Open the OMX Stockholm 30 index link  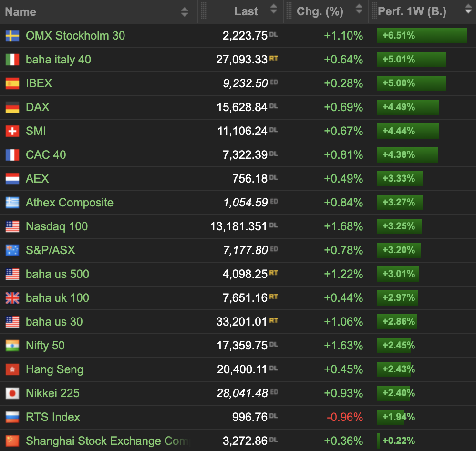(75, 36)
